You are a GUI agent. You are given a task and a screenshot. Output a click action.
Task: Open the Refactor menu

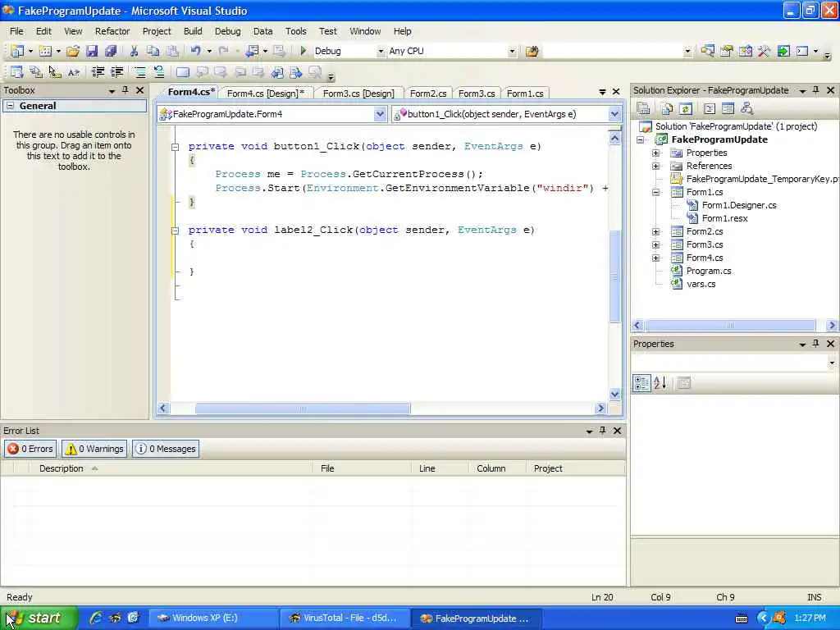tap(112, 31)
